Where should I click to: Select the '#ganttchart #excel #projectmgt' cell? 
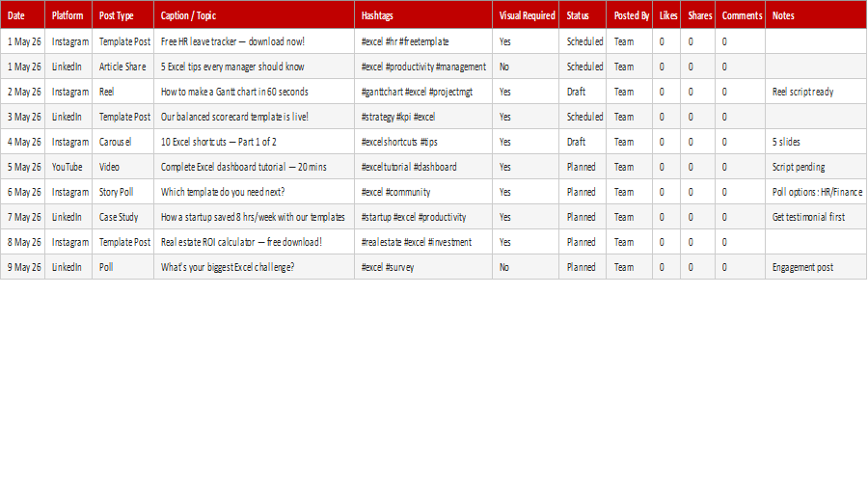tap(423, 92)
